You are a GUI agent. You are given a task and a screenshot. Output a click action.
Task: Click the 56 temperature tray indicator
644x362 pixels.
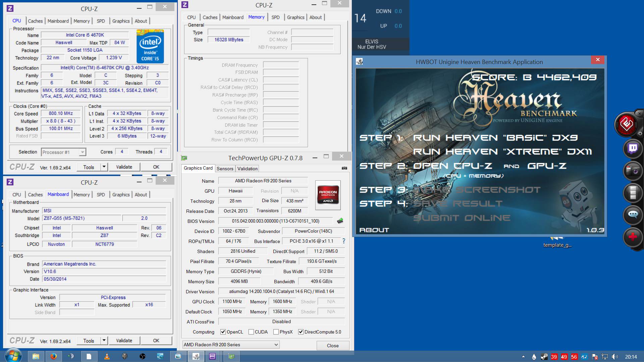pyautogui.click(x=574, y=357)
